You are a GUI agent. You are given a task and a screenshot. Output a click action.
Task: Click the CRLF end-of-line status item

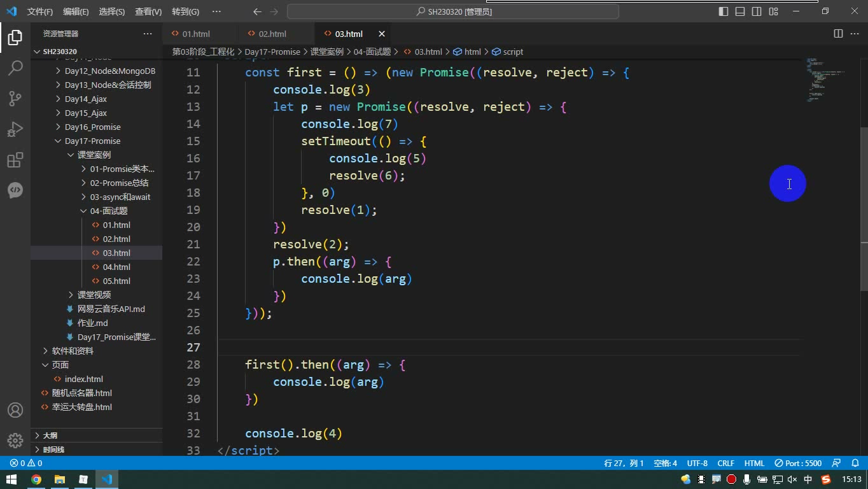coord(725,463)
